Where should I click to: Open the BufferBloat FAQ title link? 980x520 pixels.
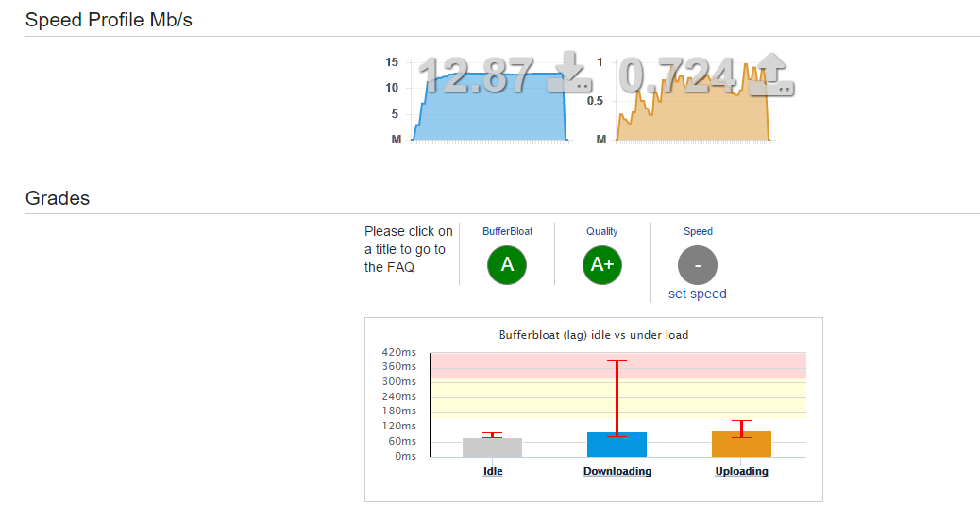pyautogui.click(x=508, y=231)
